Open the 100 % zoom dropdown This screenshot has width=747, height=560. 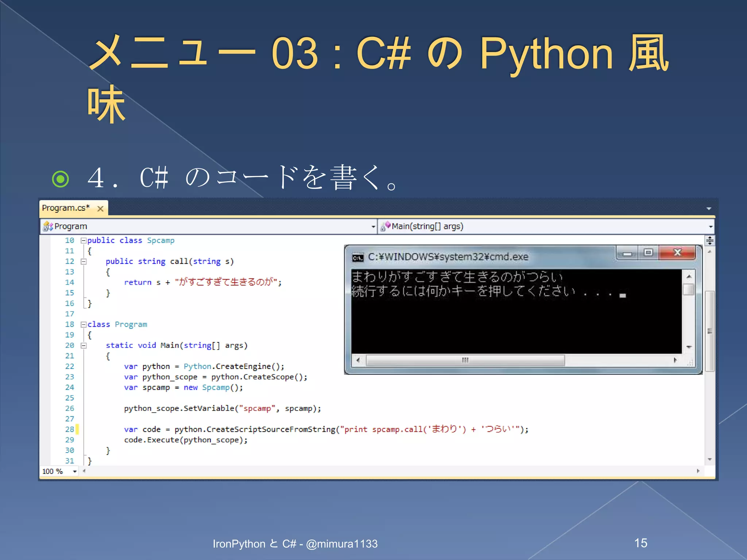74,471
